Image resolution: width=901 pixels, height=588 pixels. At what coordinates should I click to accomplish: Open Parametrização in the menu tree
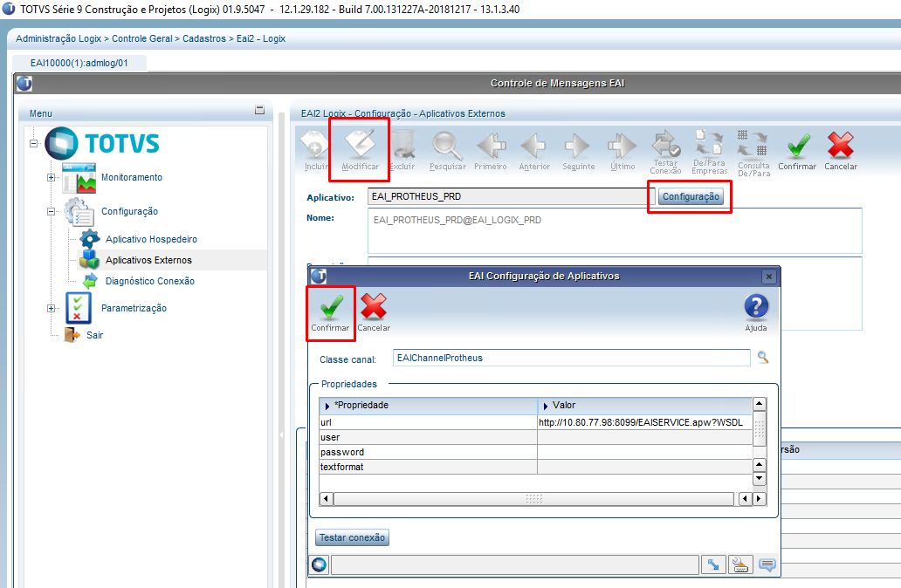(134, 308)
